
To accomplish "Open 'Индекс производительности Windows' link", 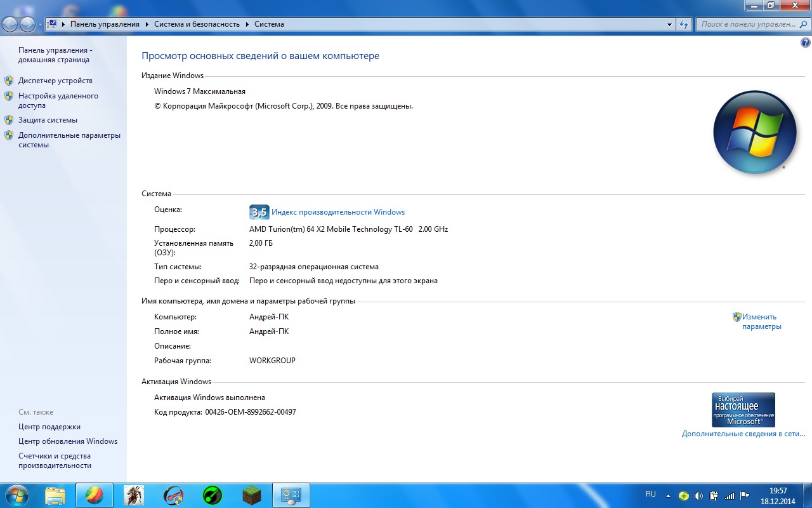I will coord(338,212).
